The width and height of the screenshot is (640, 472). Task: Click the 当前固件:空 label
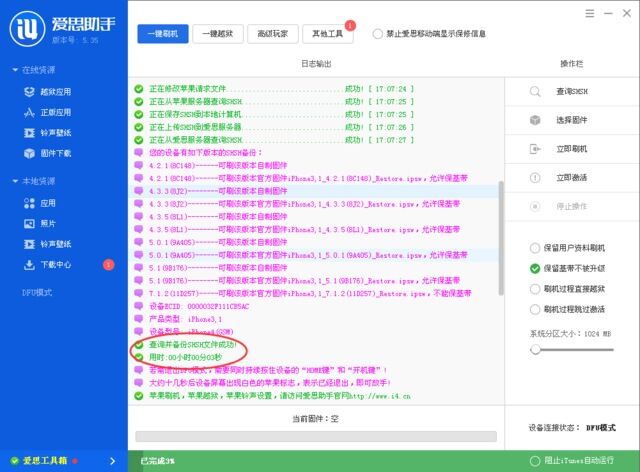(x=316, y=419)
